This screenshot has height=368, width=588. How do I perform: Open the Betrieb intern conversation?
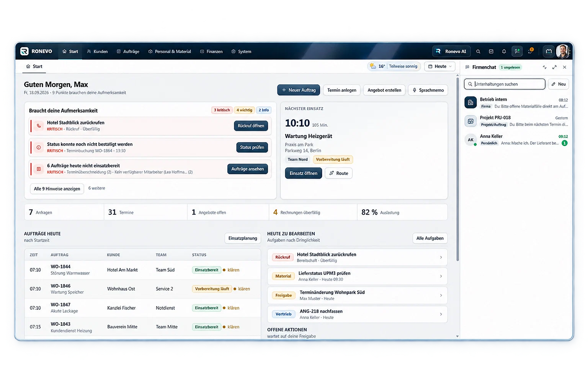pos(516,102)
